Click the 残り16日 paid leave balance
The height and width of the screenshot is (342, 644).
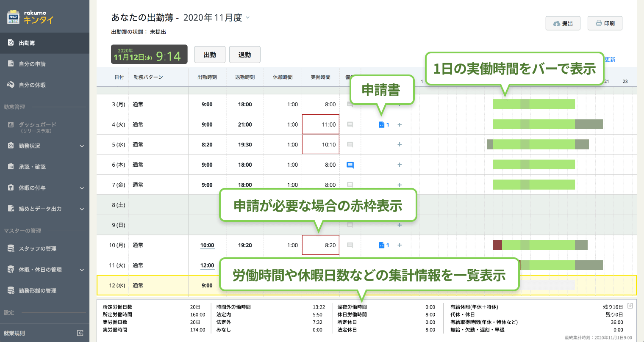click(x=613, y=307)
